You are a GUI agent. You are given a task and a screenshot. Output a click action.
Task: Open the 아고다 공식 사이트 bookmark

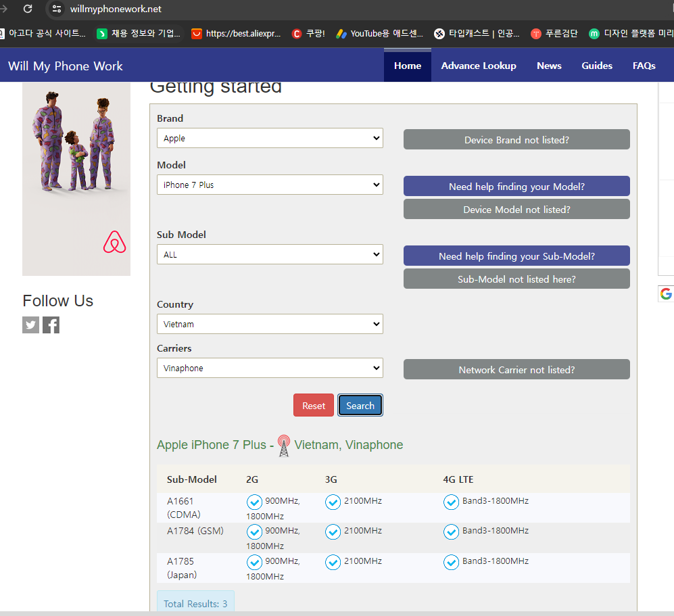coord(42,34)
